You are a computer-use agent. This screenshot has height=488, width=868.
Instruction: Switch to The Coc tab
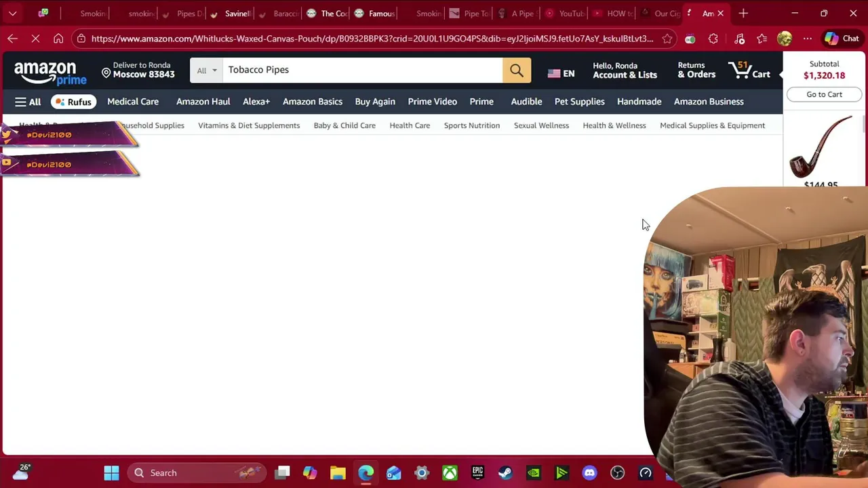pyautogui.click(x=327, y=14)
